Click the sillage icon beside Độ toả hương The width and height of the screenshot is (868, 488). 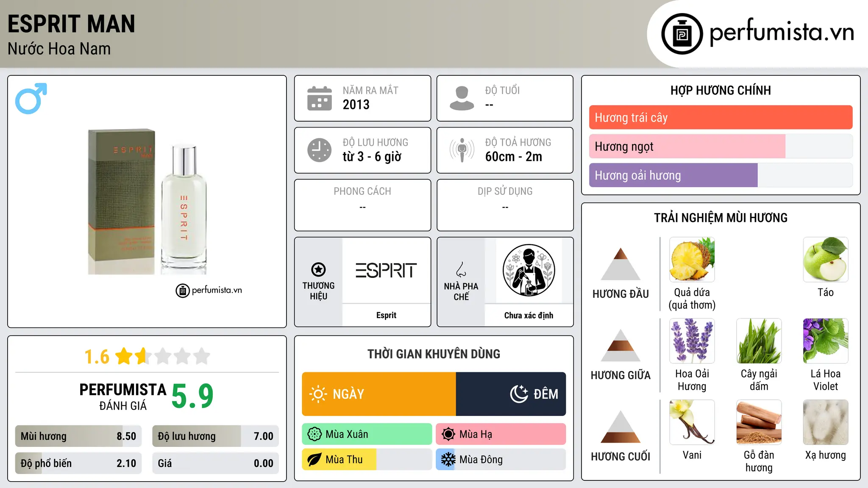point(462,150)
